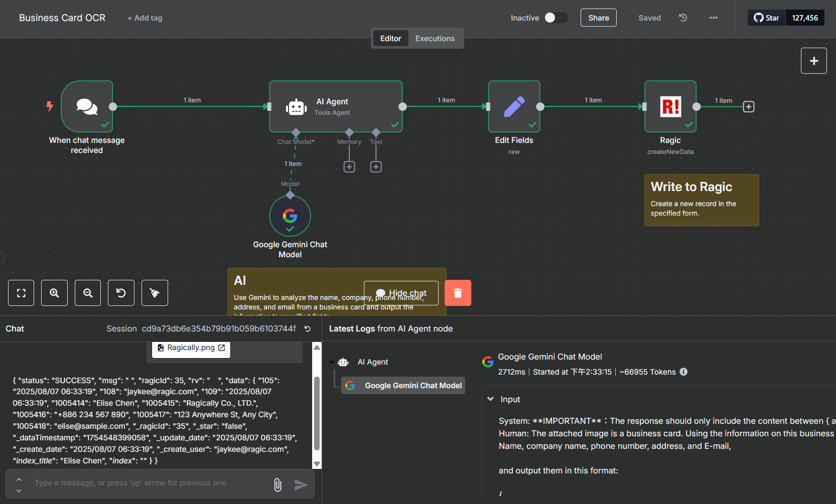This screenshot has width=836, height=504.
Task: Click + Add tag
Action: (x=145, y=18)
